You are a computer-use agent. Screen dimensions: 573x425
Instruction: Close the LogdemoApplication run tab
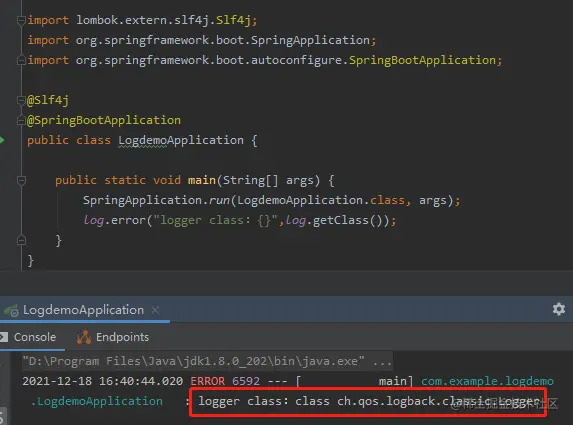[x=155, y=310]
